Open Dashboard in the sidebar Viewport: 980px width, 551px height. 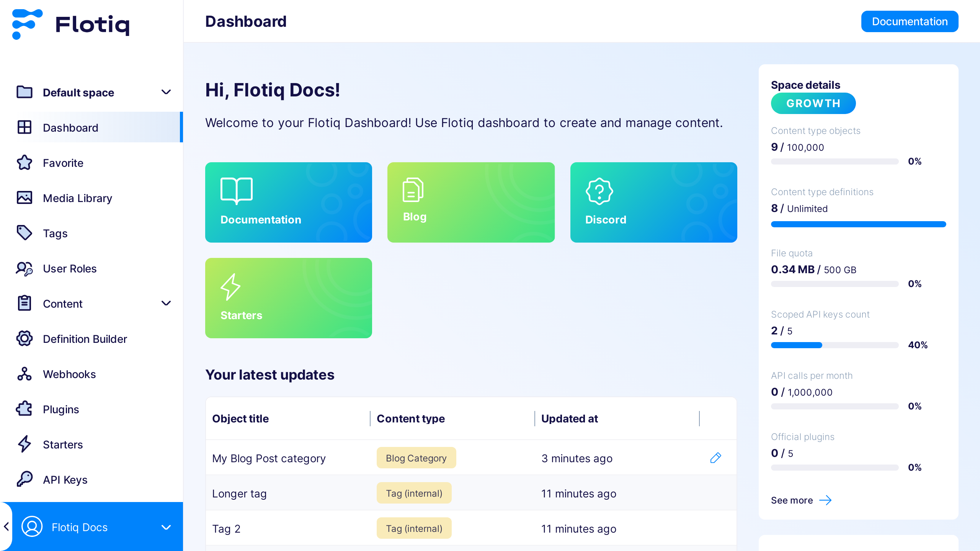91,127
